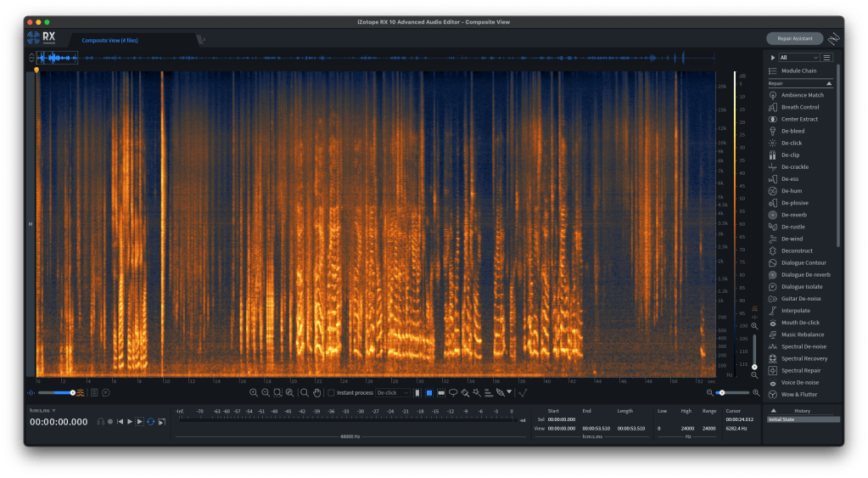
Task: Open the Spectral Repair module
Action: pyautogui.click(x=800, y=370)
